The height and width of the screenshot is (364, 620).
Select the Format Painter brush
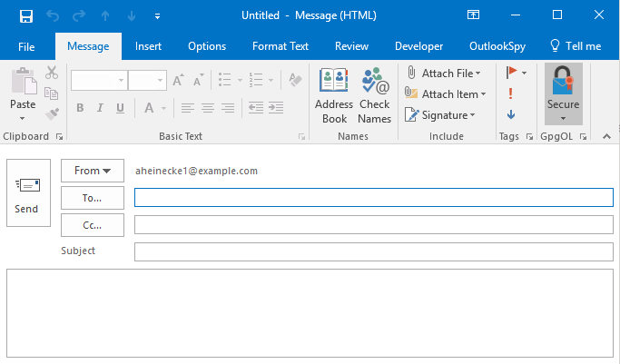tap(51, 113)
